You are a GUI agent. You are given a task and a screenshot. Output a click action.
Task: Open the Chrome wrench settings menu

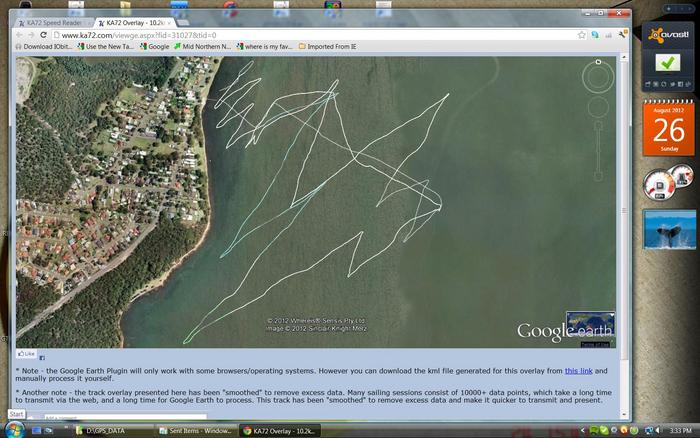[621, 34]
